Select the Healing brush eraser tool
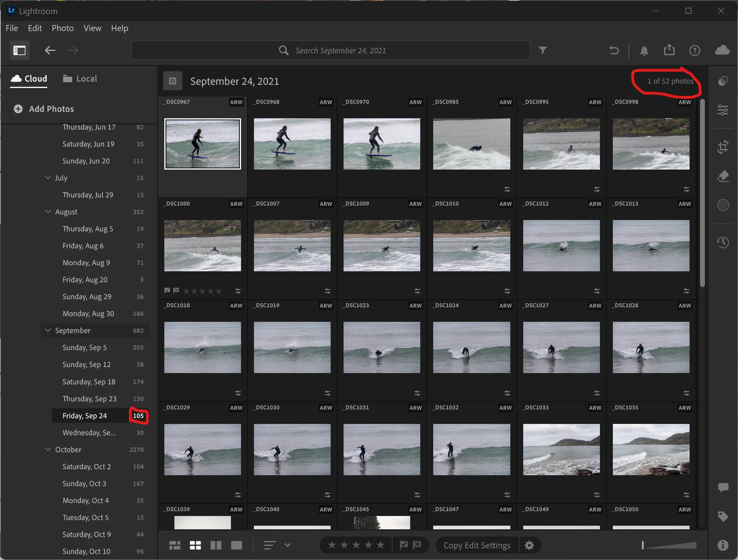 [723, 176]
